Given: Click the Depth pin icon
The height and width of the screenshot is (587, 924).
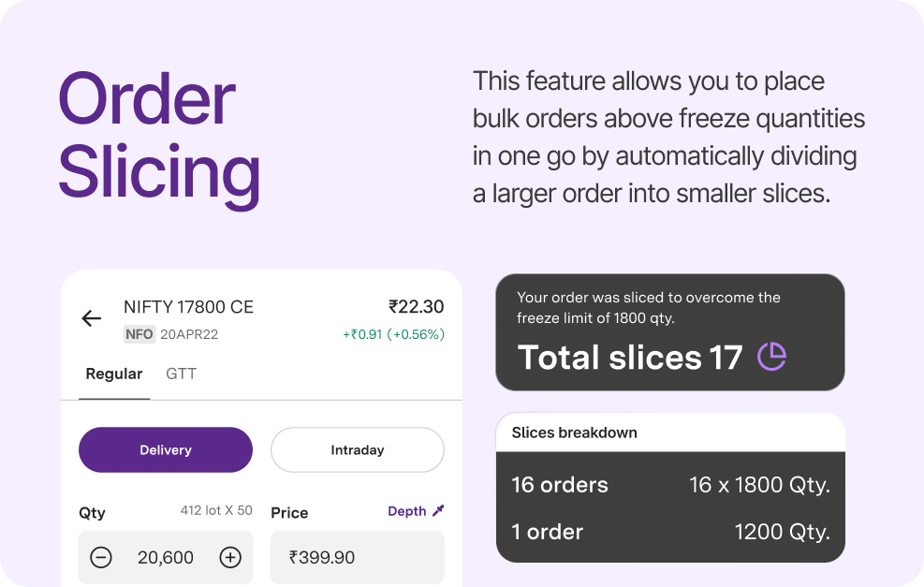Looking at the screenshot, I should point(438,511).
